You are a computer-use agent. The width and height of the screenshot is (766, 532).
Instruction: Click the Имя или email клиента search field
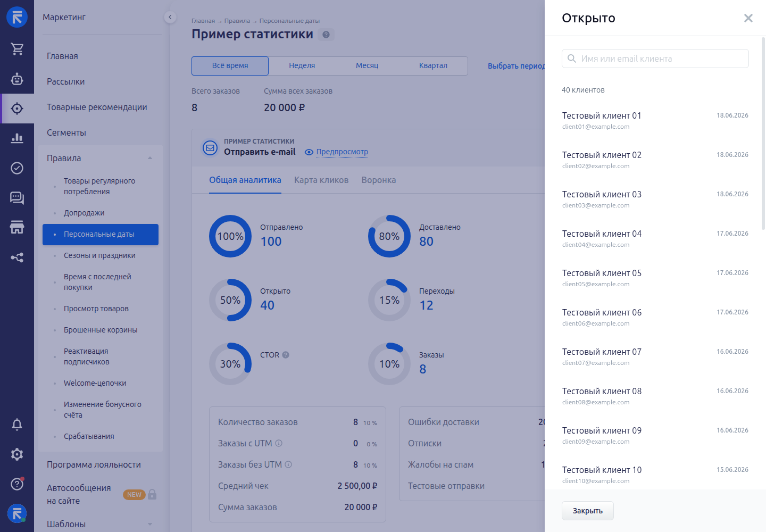click(x=655, y=59)
